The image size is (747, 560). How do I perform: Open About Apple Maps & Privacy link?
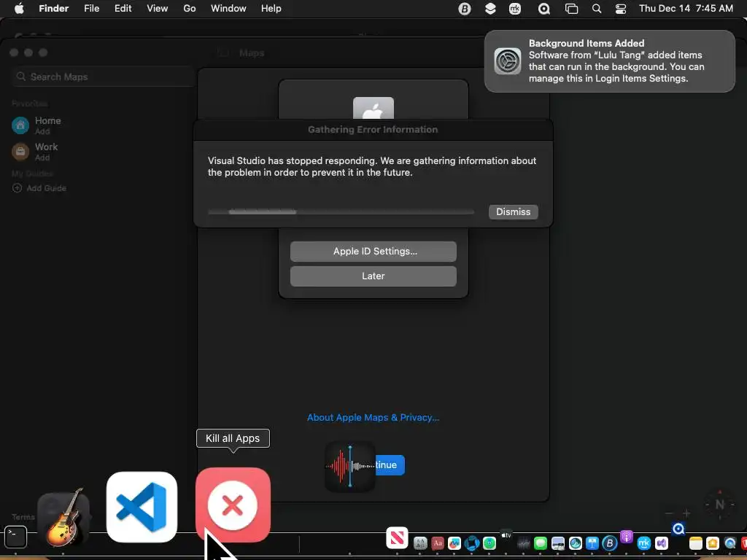click(x=373, y=418)
